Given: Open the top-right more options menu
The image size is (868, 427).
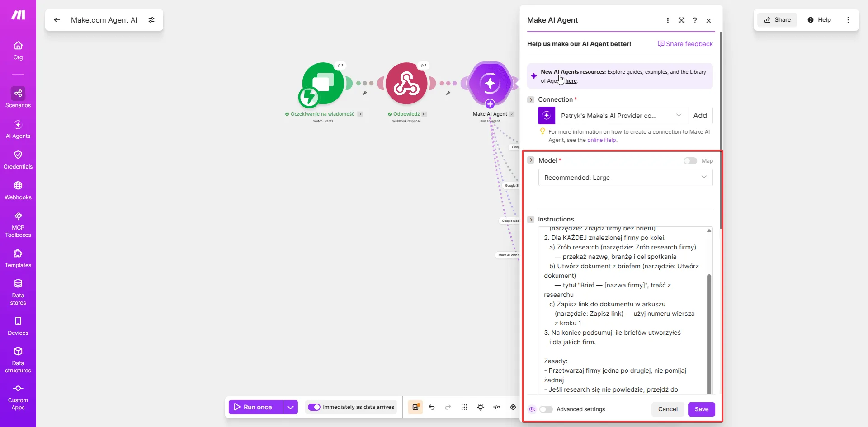Looking at the screenshot, I should pos(848,20).
